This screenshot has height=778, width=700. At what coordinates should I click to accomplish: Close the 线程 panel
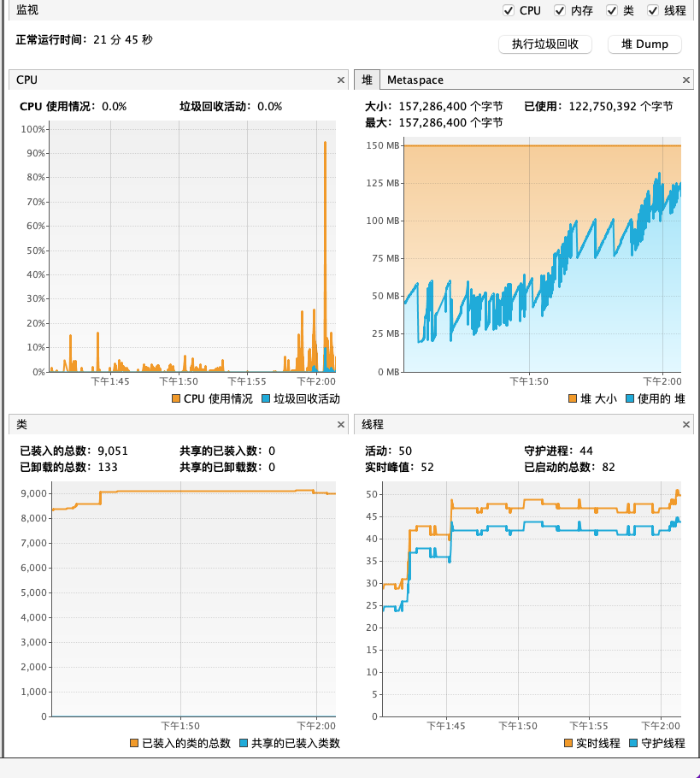pyautogui.click(x=686, y=424)
